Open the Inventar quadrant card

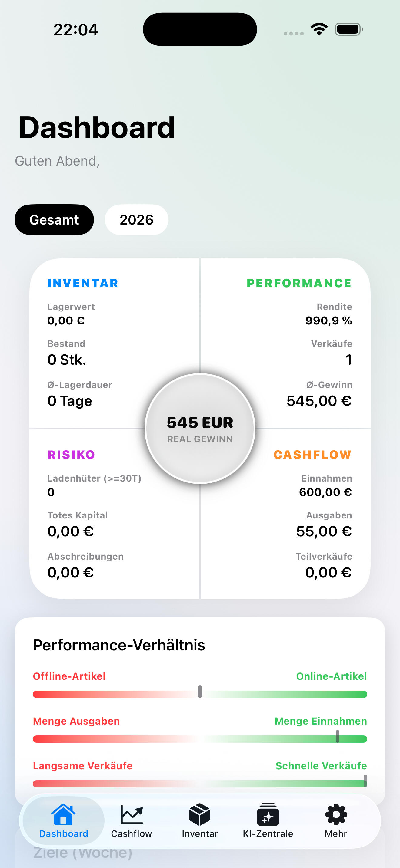114,343
